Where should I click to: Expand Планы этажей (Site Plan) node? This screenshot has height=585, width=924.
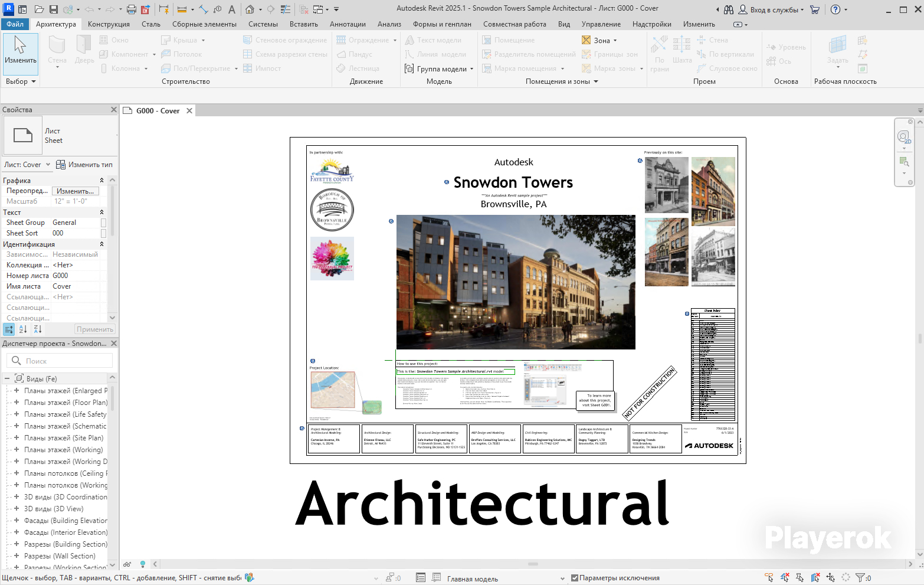coord(17,438)
